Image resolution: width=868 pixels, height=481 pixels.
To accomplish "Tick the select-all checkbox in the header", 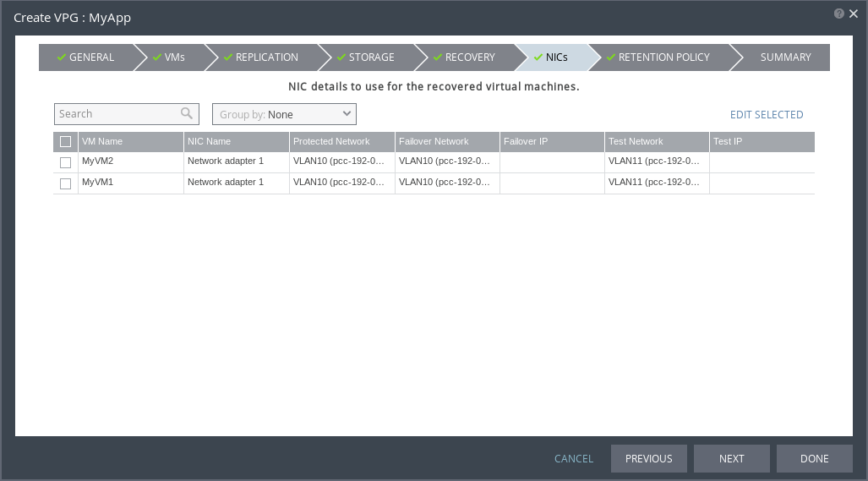I will [66, 141].
